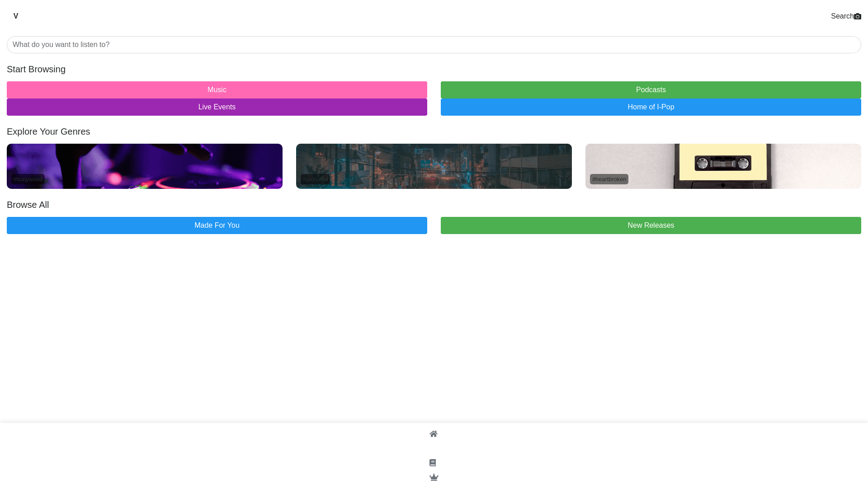The height and width of the screenshot is (488, 868).
Task: Click the #heartbroken tag label
Action: point(609,179)
